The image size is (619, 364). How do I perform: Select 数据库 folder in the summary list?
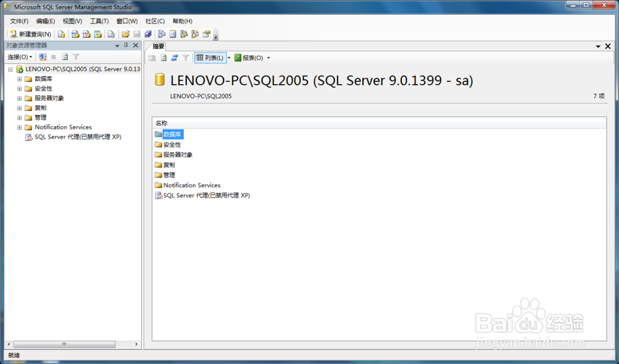pos(169,134)
